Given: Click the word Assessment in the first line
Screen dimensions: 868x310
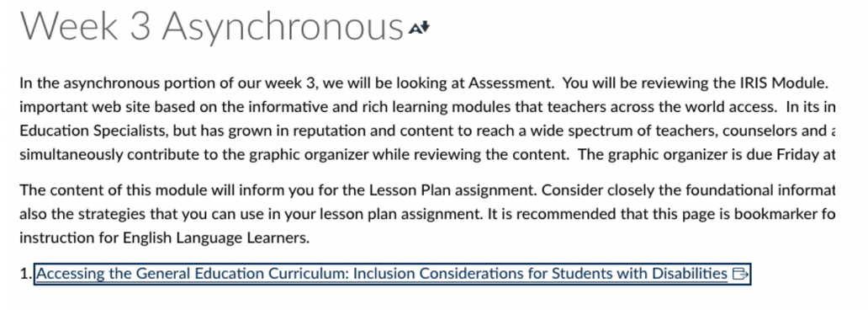Looking at the screenshot, I should coord(511,83).
